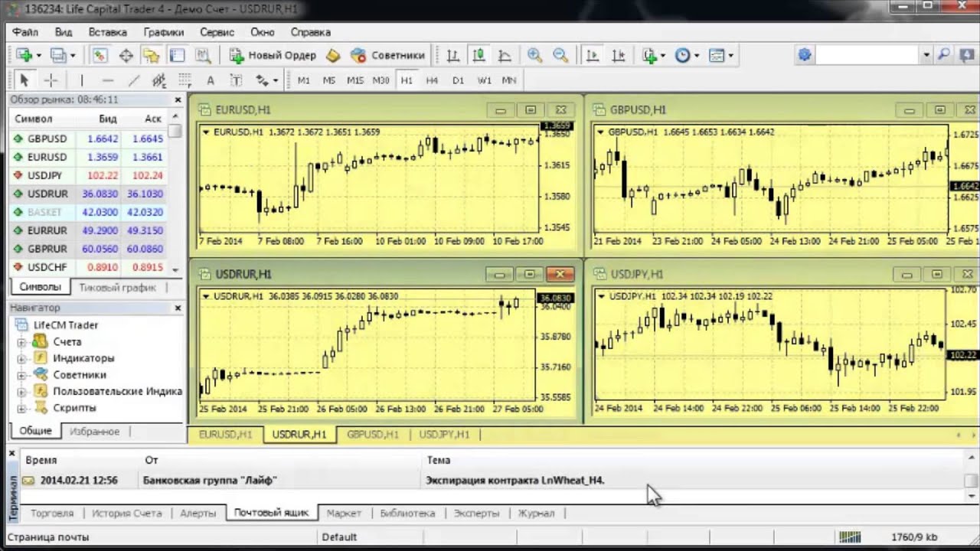Expand the Индикаторы tree node
Viewport: 980px width, 551px height.
click(x=21, y=359)
